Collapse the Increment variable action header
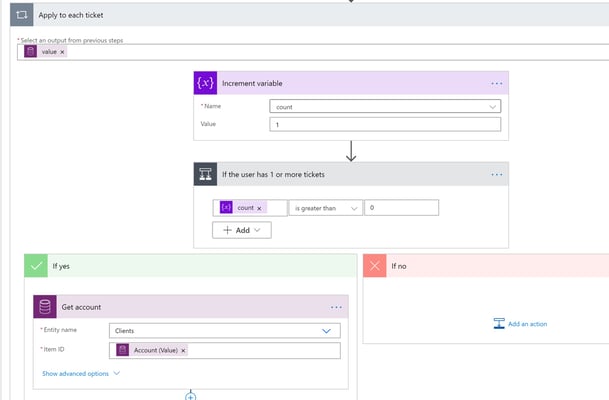 351,83
